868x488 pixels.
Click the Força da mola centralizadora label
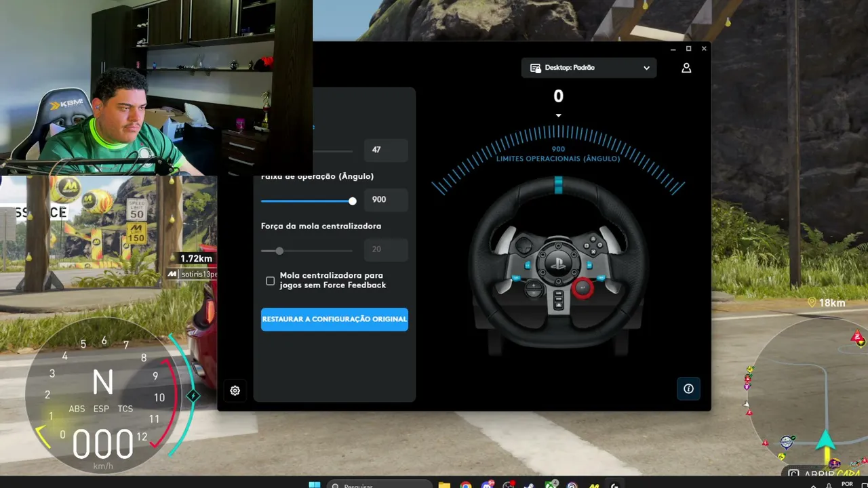pyautogui.click(x=321, y=226)
